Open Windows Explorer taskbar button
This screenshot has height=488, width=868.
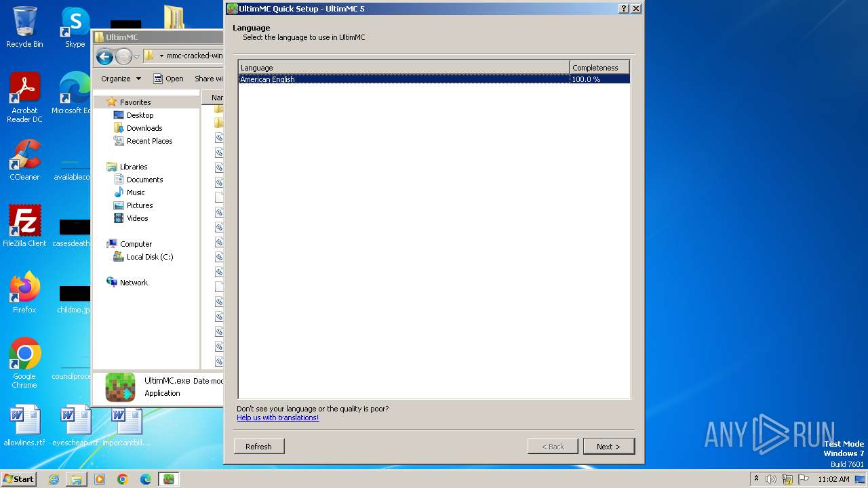coord(77,479)
